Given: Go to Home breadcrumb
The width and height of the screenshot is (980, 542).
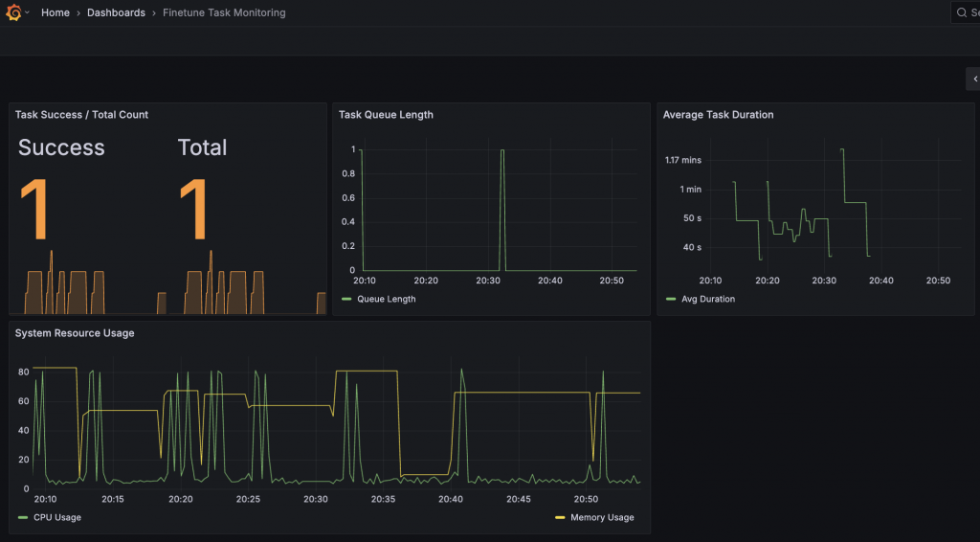Looking at the screenshot, I should pos(55,12).
